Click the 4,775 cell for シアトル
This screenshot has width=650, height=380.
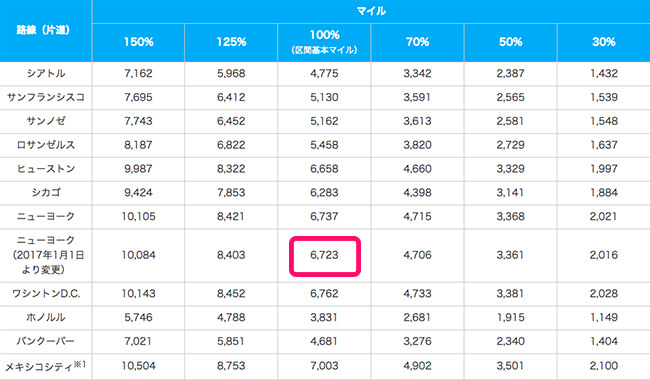click(x=325, y=73)
